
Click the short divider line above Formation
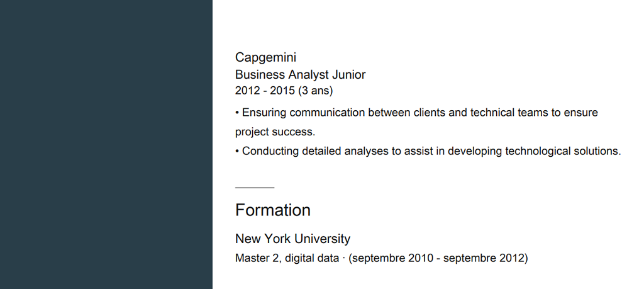[x=255, y=188]
